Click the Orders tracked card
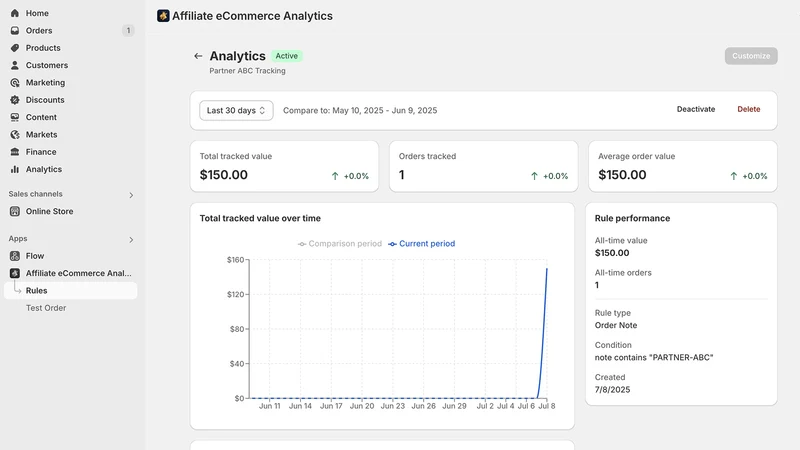 coord(484,166)
